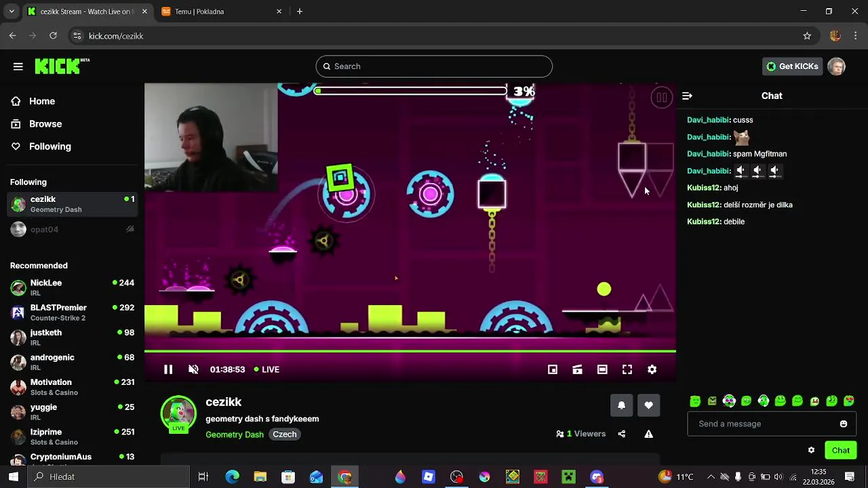The height and width of the screenshot is (488, 868).
Task: Reload the page
Action: click(x=53, y=36)
